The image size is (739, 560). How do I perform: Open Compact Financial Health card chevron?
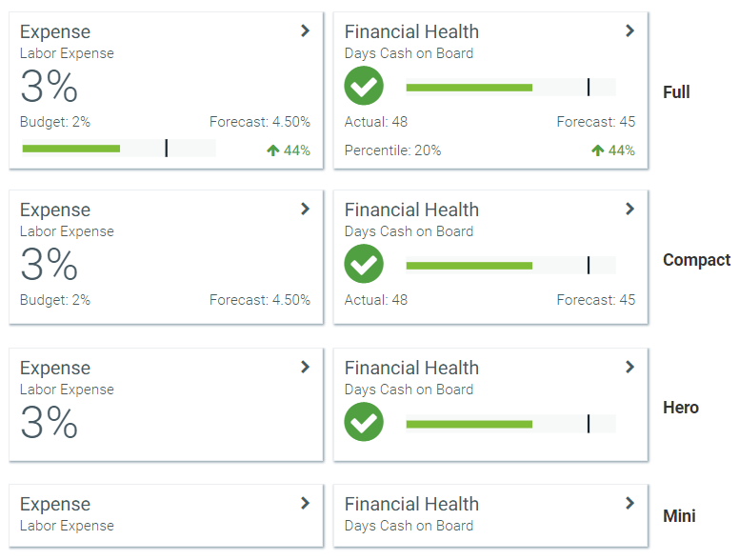coord(629,209)
